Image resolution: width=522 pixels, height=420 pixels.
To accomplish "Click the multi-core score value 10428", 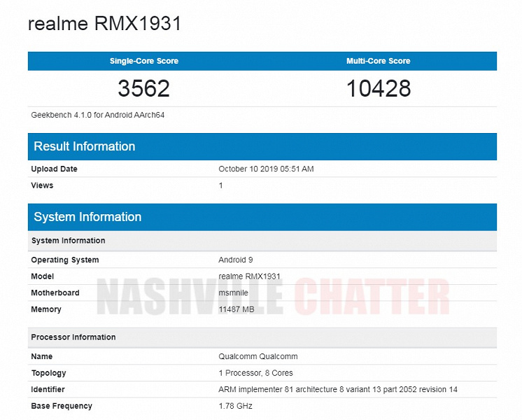I will pos(379,88).
